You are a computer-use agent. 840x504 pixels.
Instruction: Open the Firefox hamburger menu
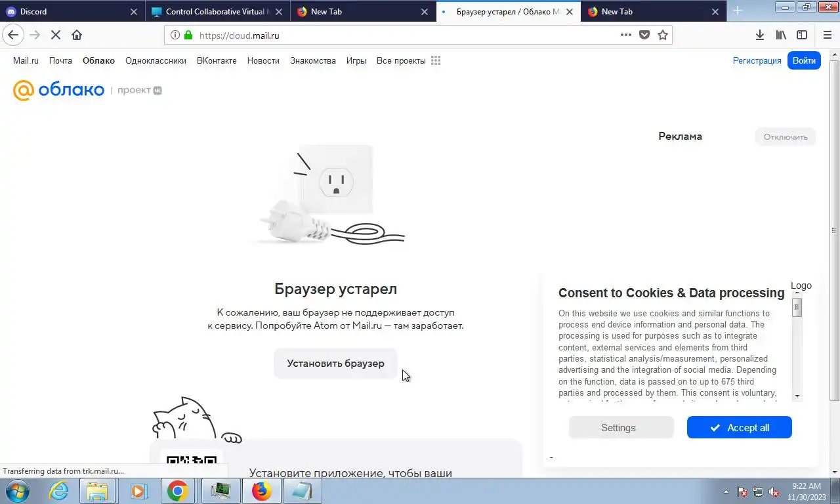[x=828, y=35]
